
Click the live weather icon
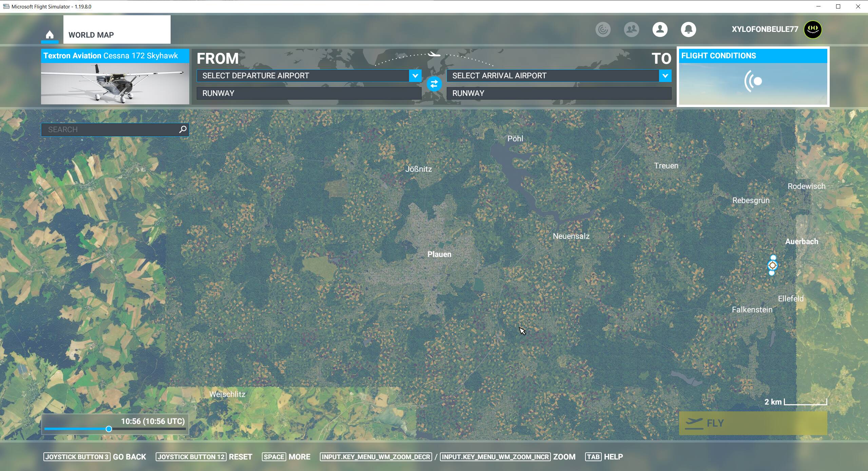pyautogui.click(x=753, y=81)
